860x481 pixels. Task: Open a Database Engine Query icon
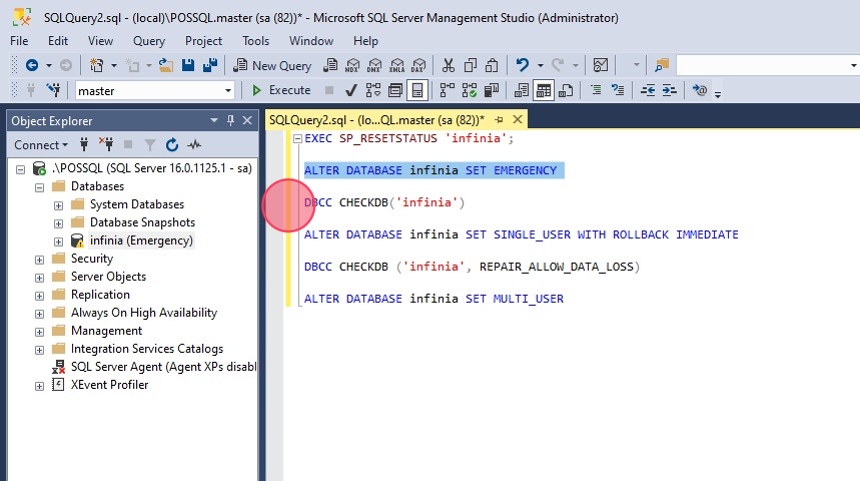[330, 66]
